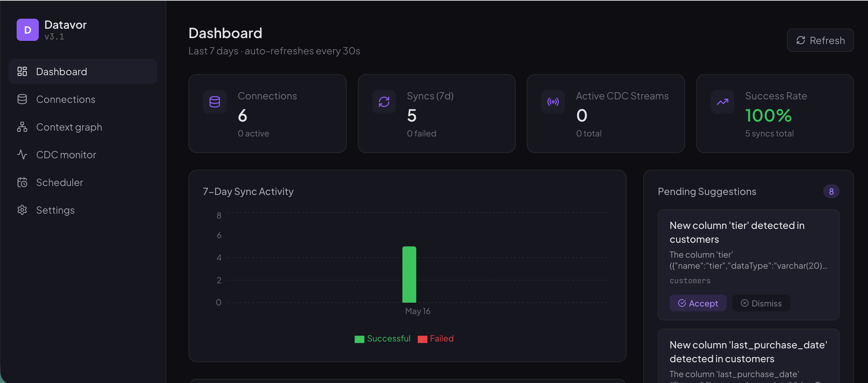Click the CDC monitor pulse icon
The height and width of the screenshot is (383, 868).
22,154
